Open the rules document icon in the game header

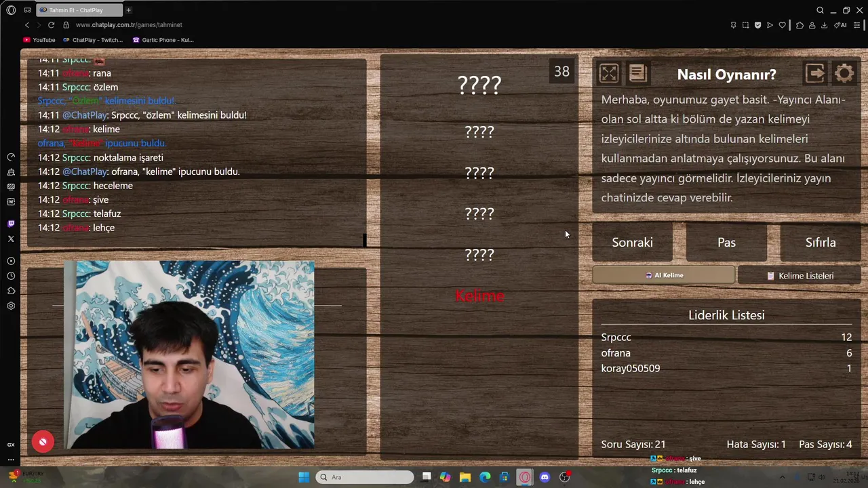[x=638, y=73]
